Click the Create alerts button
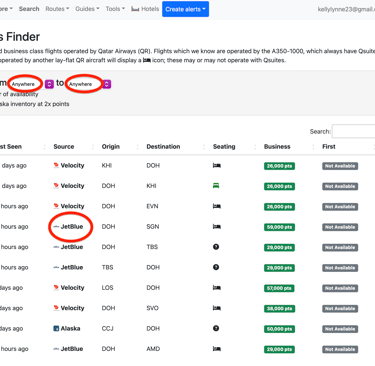This screenshot has width=375, height=366. pos(185,9)
